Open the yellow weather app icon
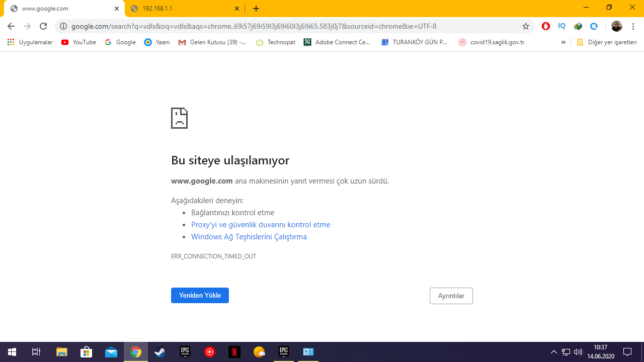 [x=259, y=352]
